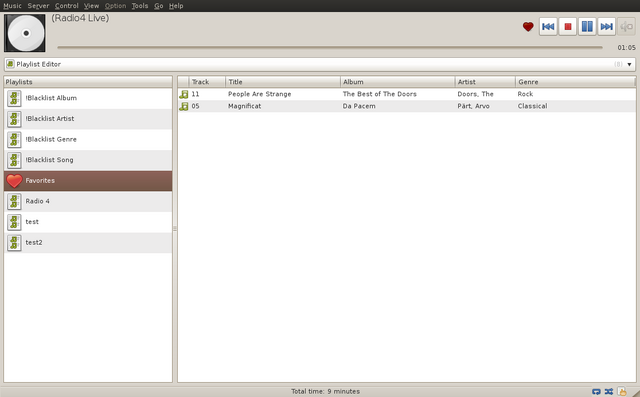Click the !Blacklist Album playlist icon
Viewport: 640px width, 397px height.
pyautogui.click(x=14, y=98)
